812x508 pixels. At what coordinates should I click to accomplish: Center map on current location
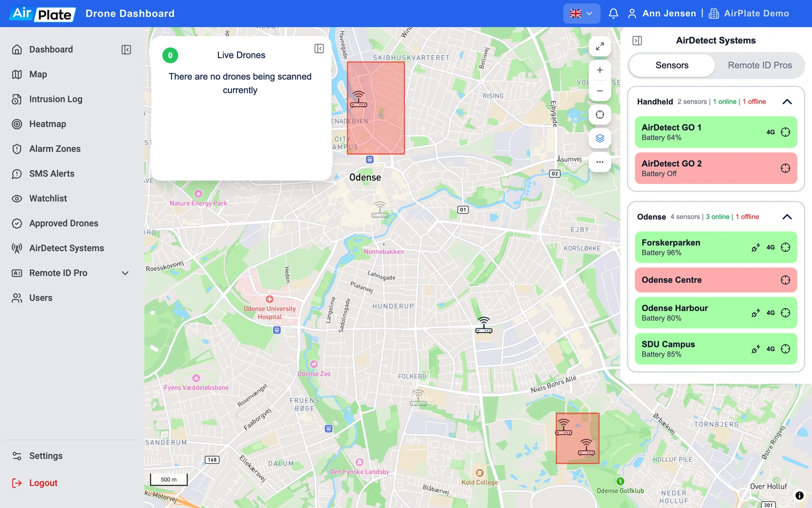click(x=600, y=115)
